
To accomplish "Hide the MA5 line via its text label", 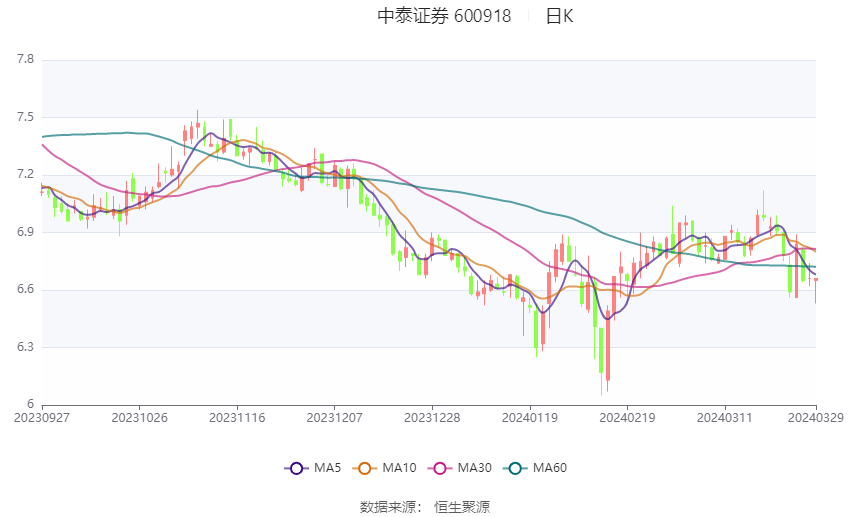I will [x=328, y=468].
